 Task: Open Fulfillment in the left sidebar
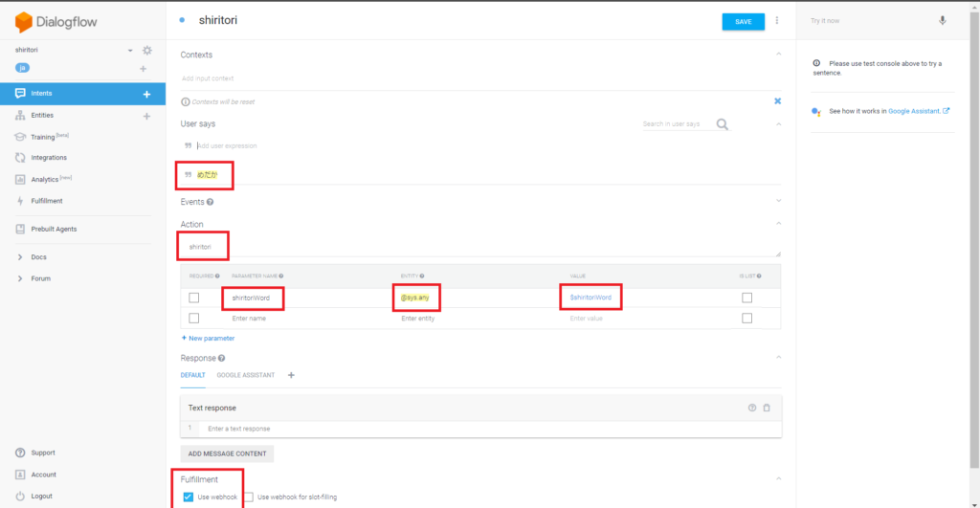click(47, 201)
